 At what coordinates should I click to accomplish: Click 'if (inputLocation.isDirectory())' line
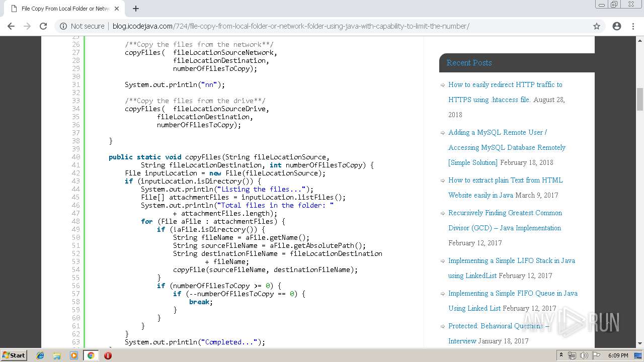click(x=193, y=181)
